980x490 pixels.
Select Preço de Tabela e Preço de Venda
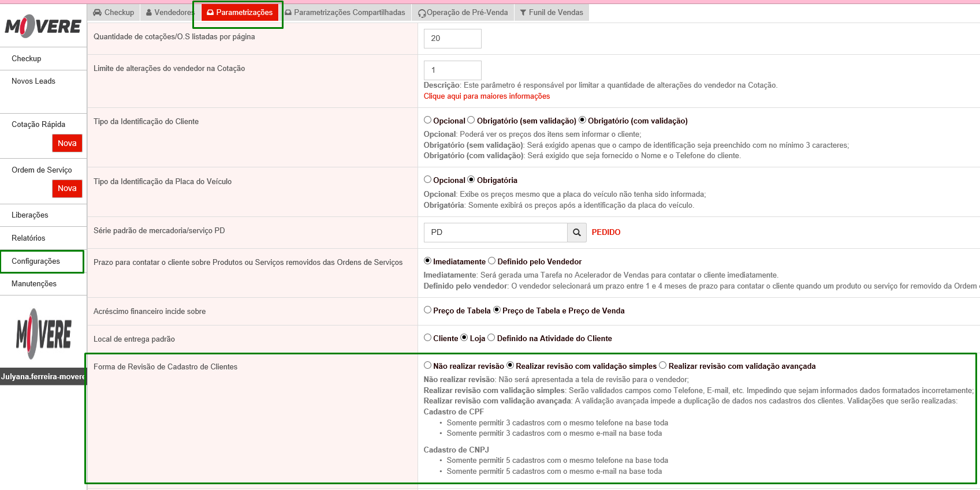point(497,310)
